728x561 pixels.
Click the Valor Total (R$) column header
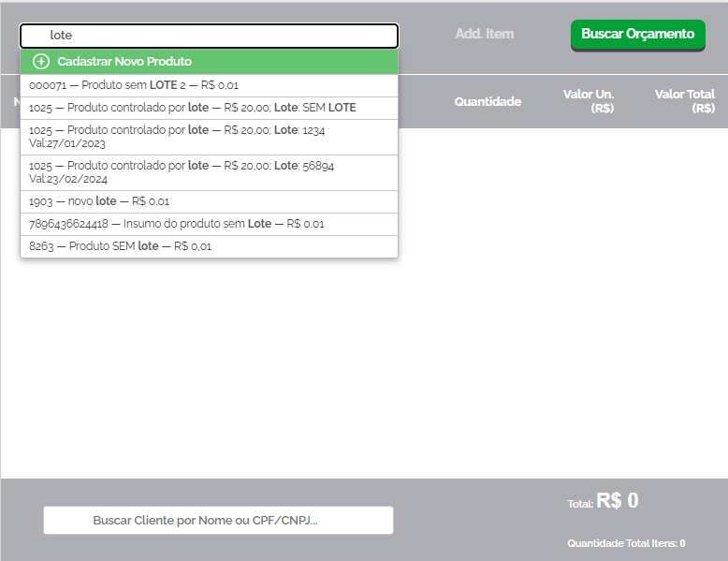click(x=685, y=101)
